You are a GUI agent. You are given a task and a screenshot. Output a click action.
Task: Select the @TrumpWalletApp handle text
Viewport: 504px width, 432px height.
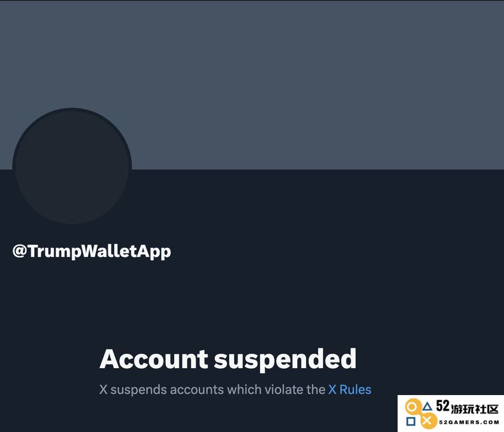pyautogui.click(x=92, y=251)
